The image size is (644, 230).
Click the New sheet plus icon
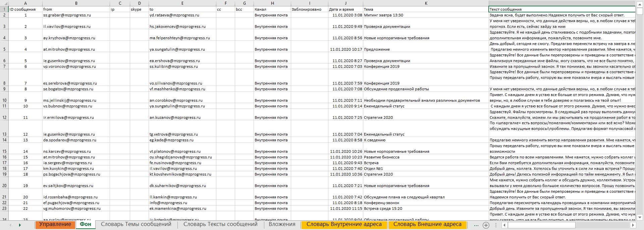486,225
